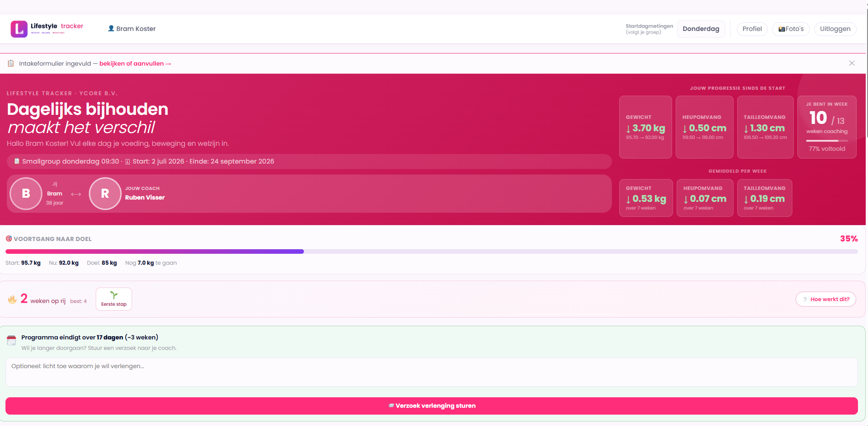Click the Nog 7.0 kg te gaan text

pos(151,263)
